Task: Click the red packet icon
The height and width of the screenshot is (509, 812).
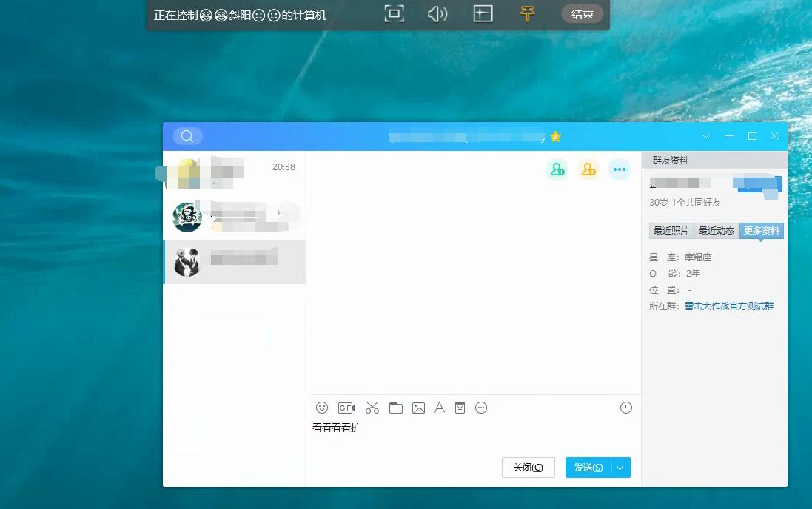Action: point(460,408)
